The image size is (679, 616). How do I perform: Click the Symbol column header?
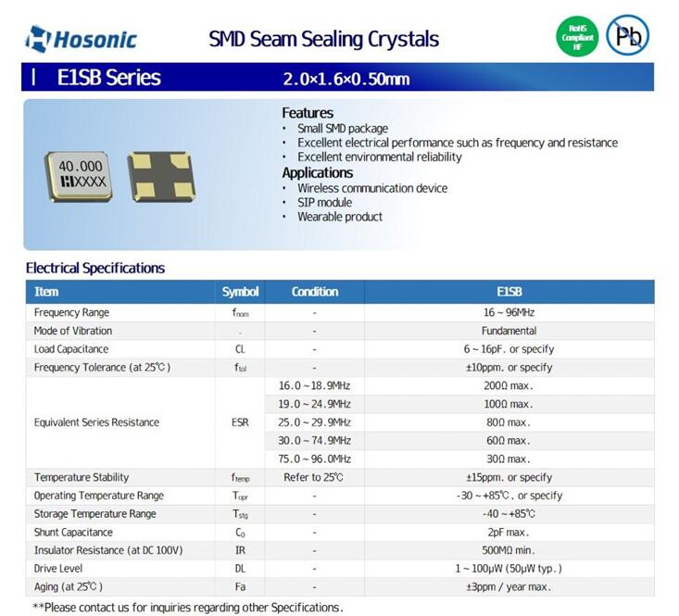pos(240,292)
